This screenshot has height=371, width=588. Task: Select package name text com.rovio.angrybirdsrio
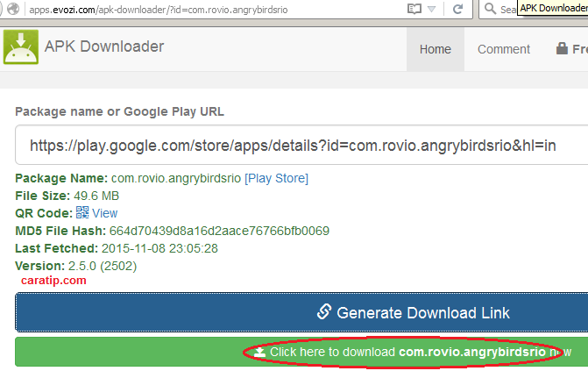(176, 178)
